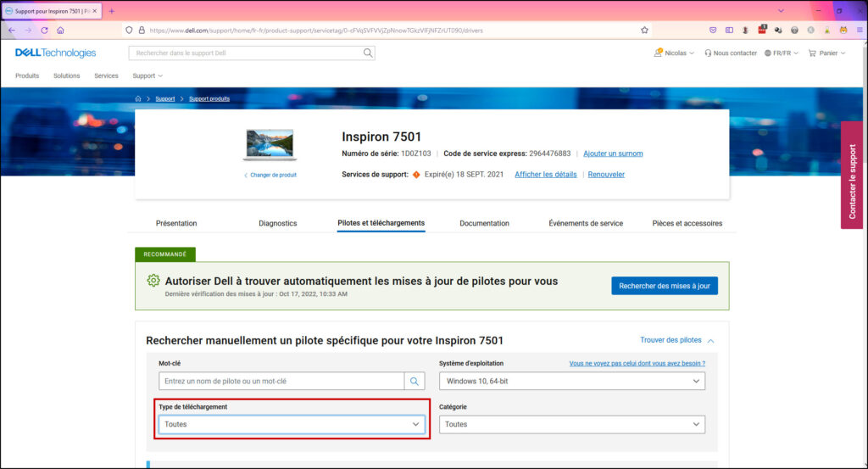The width and height of the screenshot is (868, 469).
Task: Open the Type de téléchargement dropdown
Action: tap(292, 424)
